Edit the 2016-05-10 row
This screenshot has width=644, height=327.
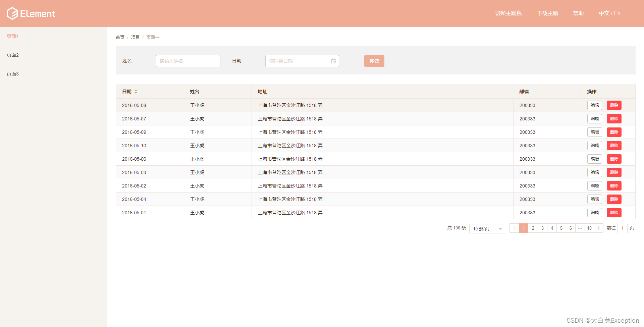click(595, 146)
